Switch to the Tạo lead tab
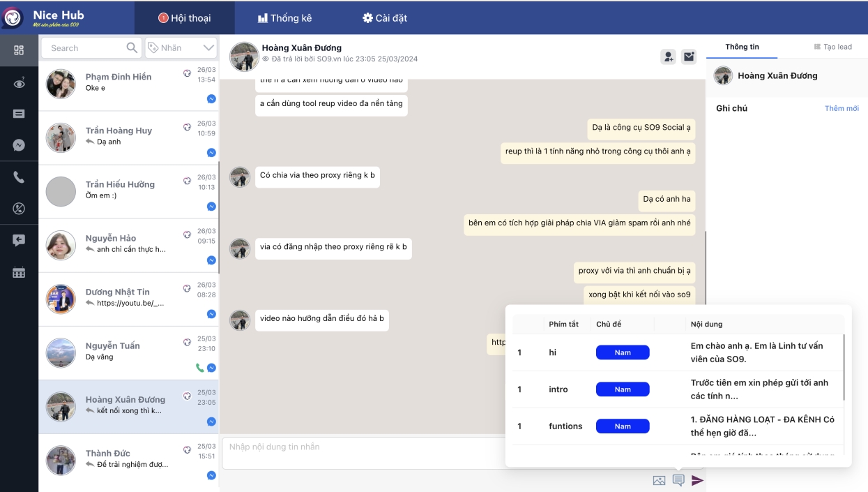Viewport: 868px width, 492px height. [x=833, y=47]
